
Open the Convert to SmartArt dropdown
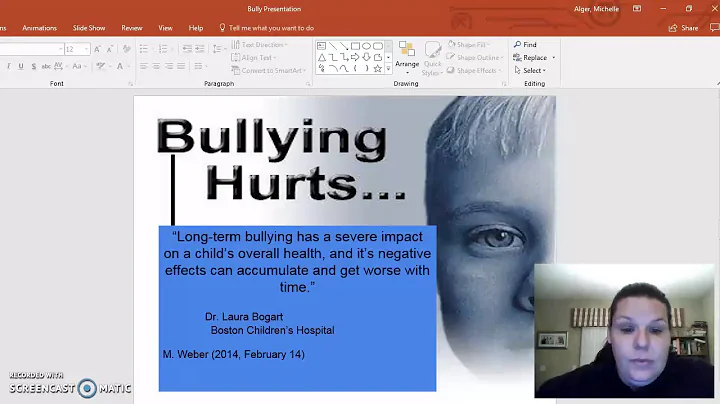tap(269, 70)
